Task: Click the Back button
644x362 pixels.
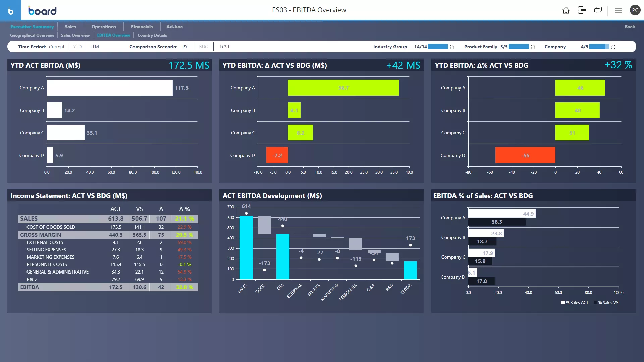Action: (x=629, y=26)
